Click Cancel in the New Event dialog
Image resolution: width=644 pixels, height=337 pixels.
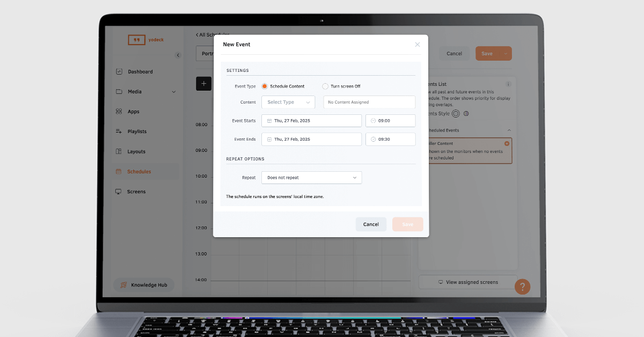[x=371, y=224]
